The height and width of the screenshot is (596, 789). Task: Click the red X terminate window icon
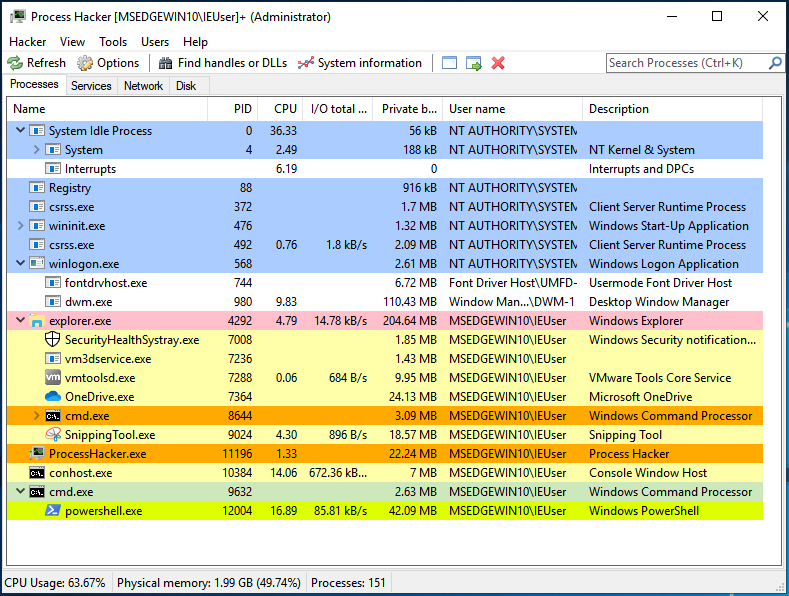498,63
